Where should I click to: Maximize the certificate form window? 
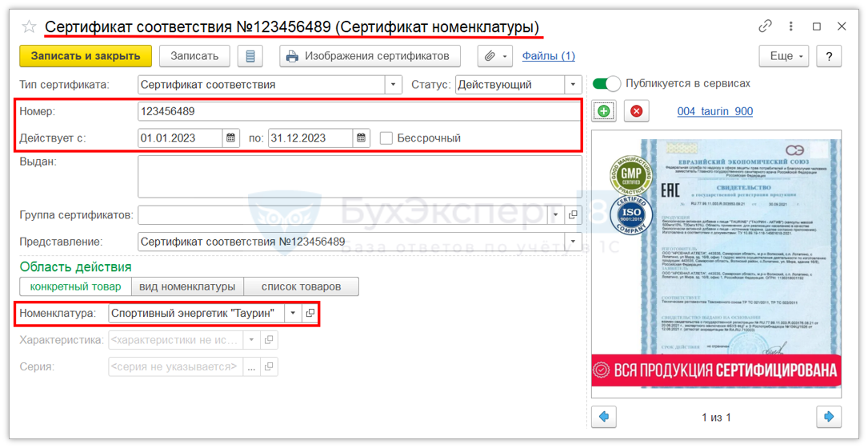click(817, 26)
